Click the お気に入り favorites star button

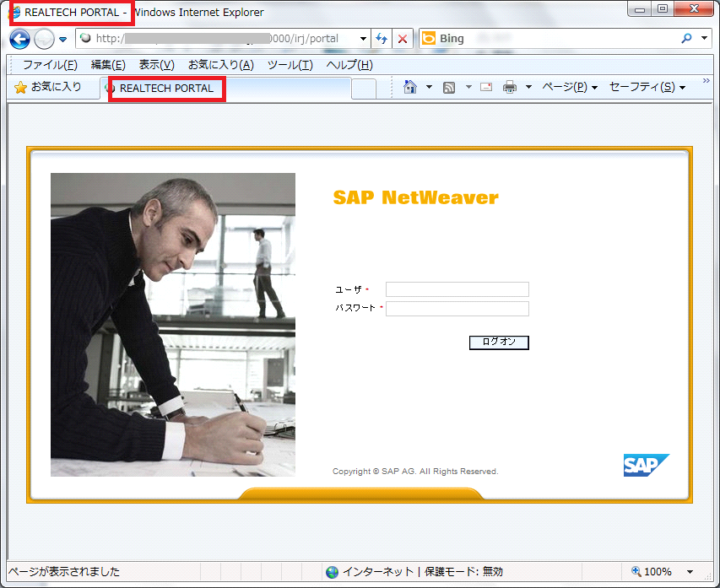point(48,87)
